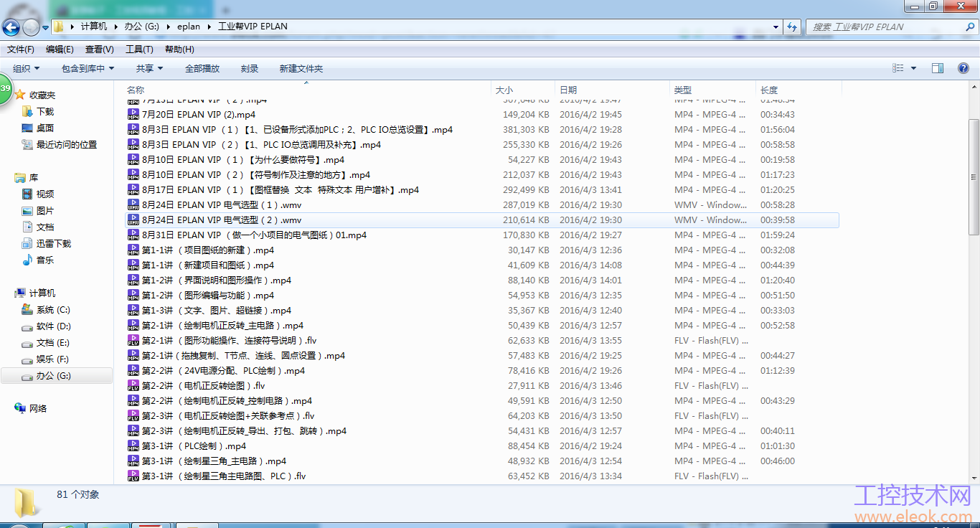Open the 文件(F) menu
The width and height of the screenshot is (980, 528).
[21, 49]
